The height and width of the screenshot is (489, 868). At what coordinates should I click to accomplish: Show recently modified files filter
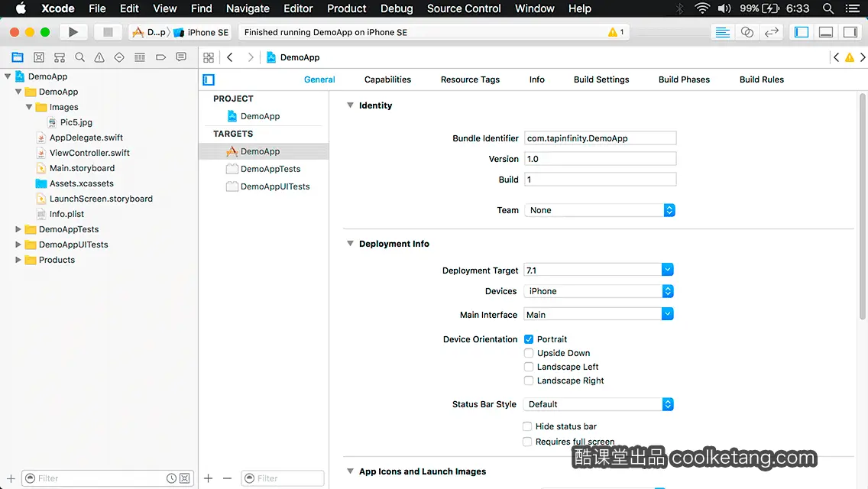pyautogui.click(x=172, y=478)
